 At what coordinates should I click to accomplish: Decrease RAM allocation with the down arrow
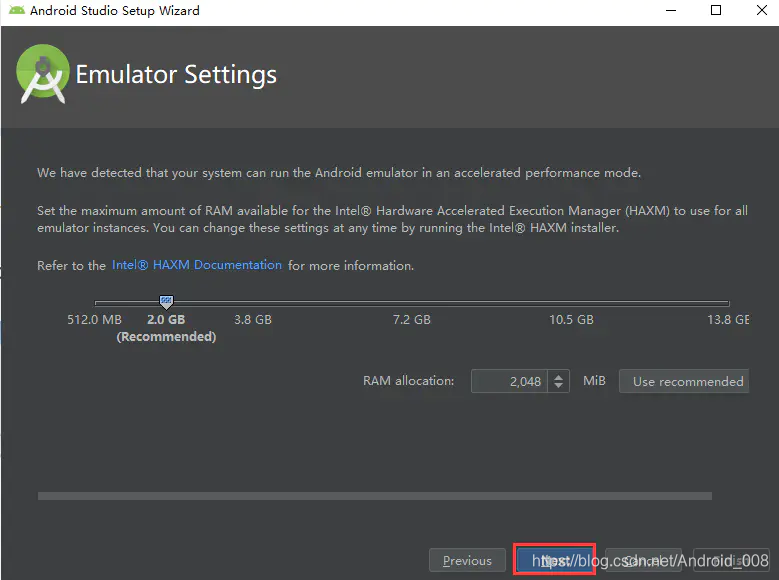point(558,386)
